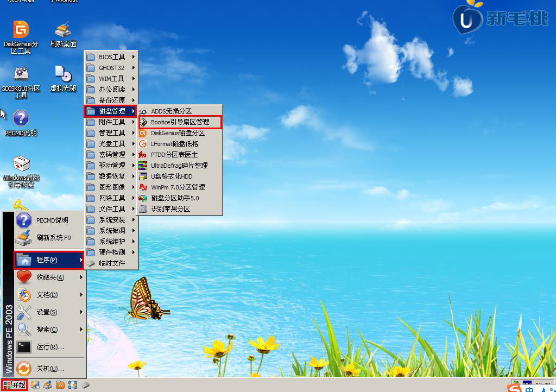The width and height of the screenshot is (556, 392).
Task: Expand the 磁盘管理 submenu
Action: coord(111,111)
